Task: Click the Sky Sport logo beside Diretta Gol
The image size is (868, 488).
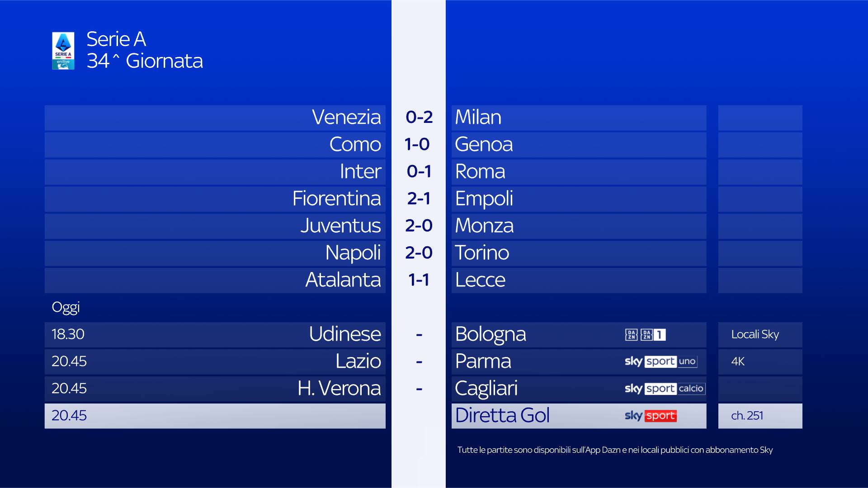Action: pos(650,416)
